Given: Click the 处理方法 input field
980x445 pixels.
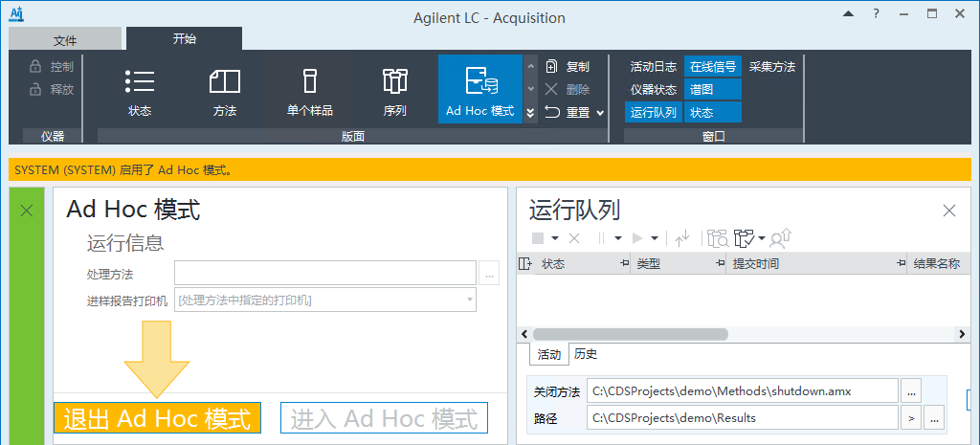Looking at the screenshot, I should click(325, 273).
